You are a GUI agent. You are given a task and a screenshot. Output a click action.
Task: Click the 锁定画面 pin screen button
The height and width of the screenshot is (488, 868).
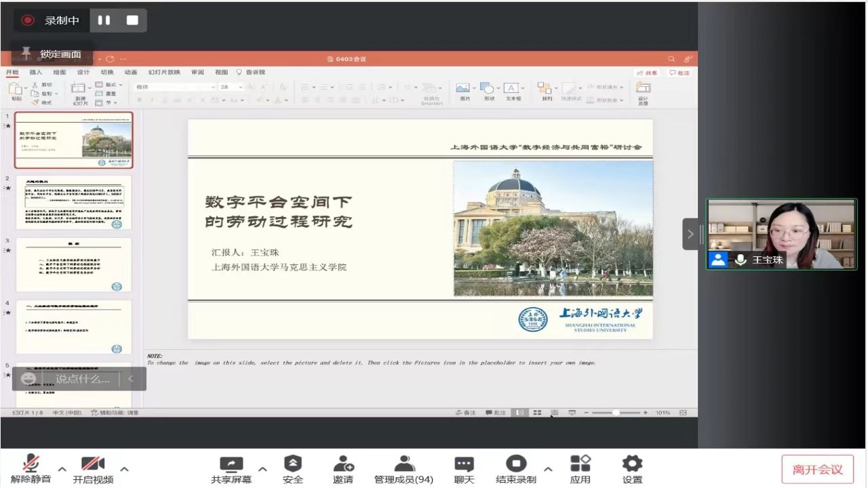(52, 54)
